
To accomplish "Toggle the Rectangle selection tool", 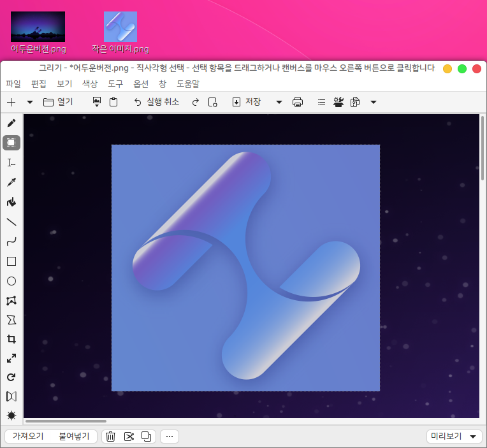I will pos(11,143).
